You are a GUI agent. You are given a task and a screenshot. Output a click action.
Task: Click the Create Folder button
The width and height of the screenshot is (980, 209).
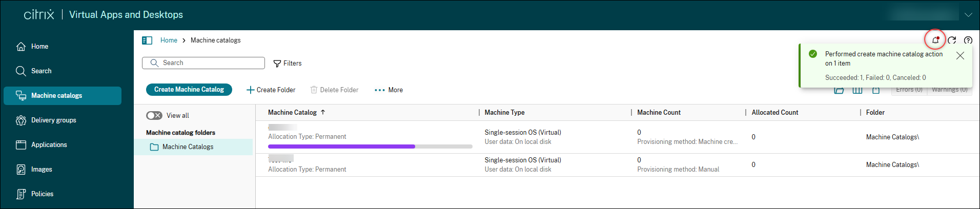click(271, 90)
